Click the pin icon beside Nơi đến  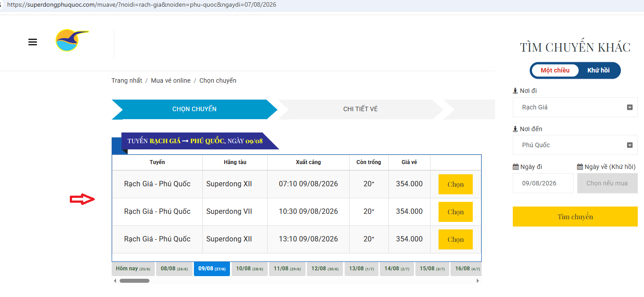point(515,129)
